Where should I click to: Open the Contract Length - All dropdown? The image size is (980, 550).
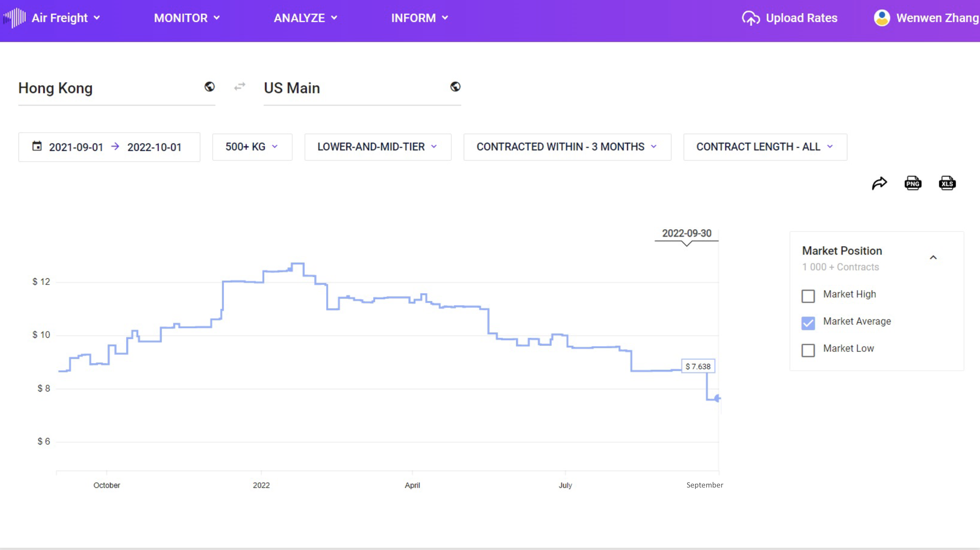(x=765, y=147)
